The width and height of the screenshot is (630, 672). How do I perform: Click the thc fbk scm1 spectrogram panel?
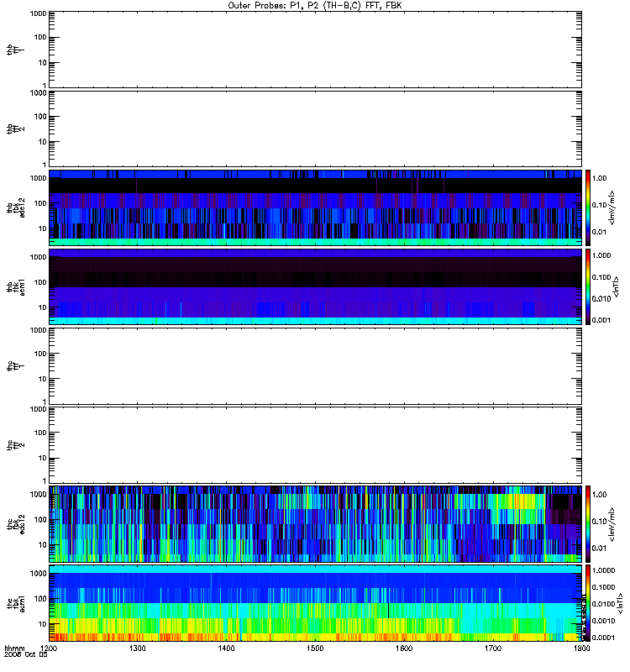[315, 603]
